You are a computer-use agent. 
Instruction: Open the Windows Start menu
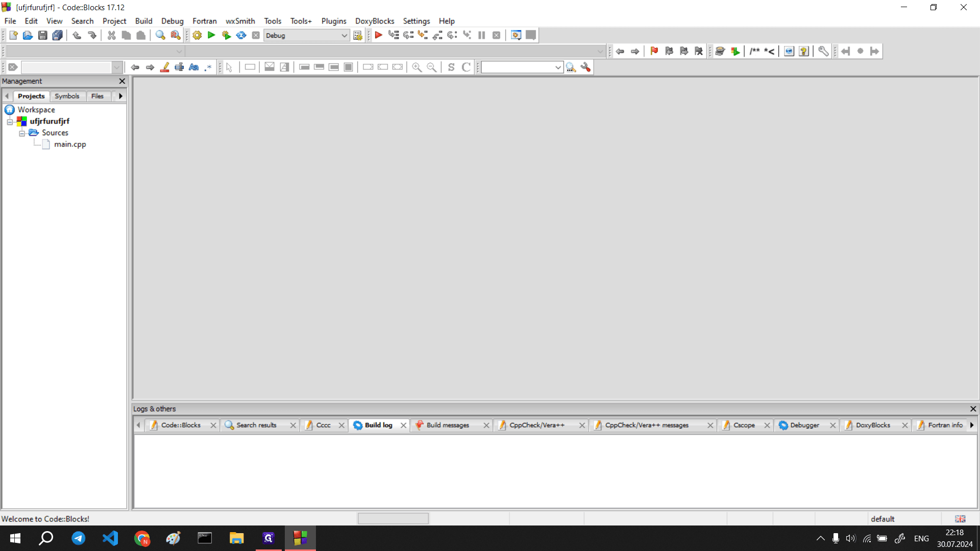pyautogui.click(x=15, y=538)
